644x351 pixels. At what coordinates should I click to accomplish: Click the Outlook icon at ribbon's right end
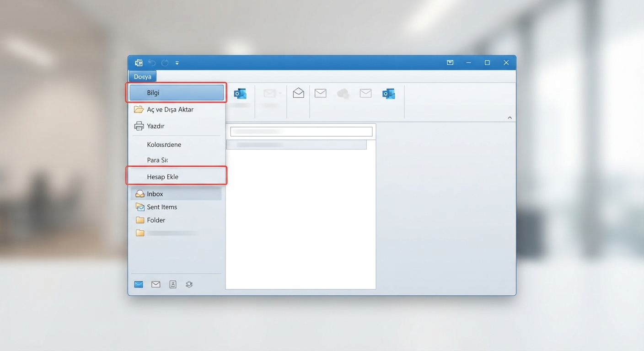coord(389,94)
